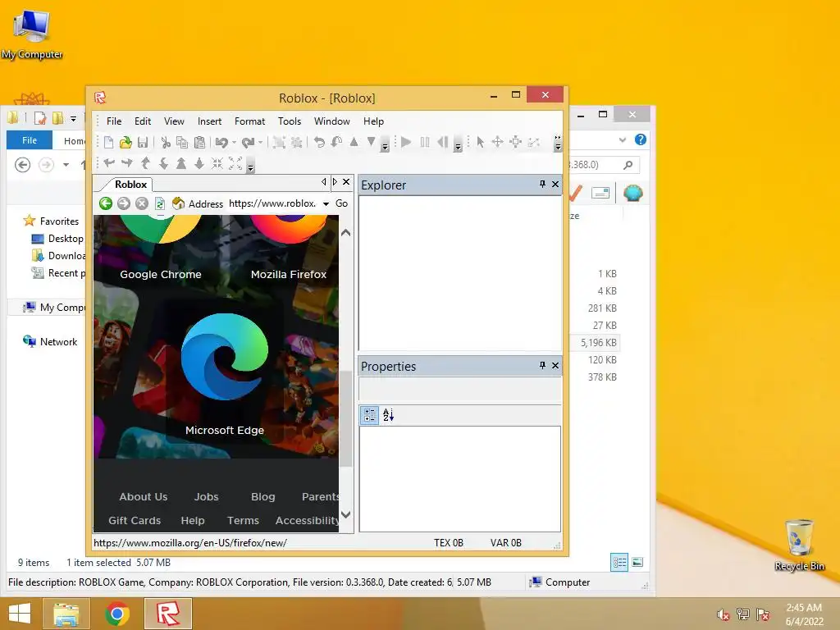Expand the far-right toolbar overflow chevron

pyautogui.click(x=558, y=143)
